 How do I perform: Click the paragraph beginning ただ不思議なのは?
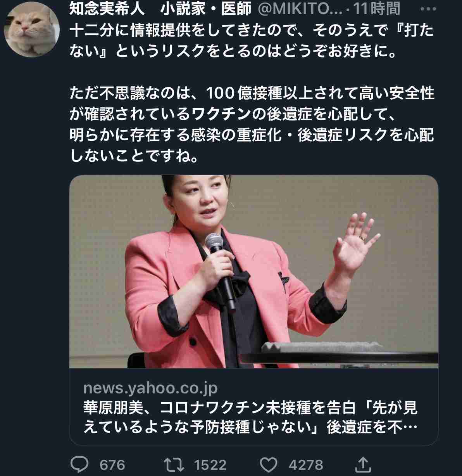coord(252,124)
